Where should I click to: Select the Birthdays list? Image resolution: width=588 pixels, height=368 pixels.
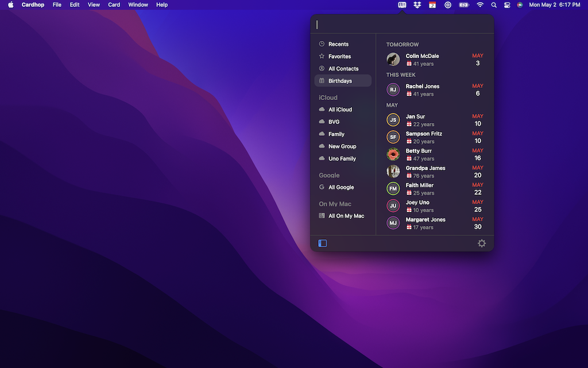coord(343,80)
